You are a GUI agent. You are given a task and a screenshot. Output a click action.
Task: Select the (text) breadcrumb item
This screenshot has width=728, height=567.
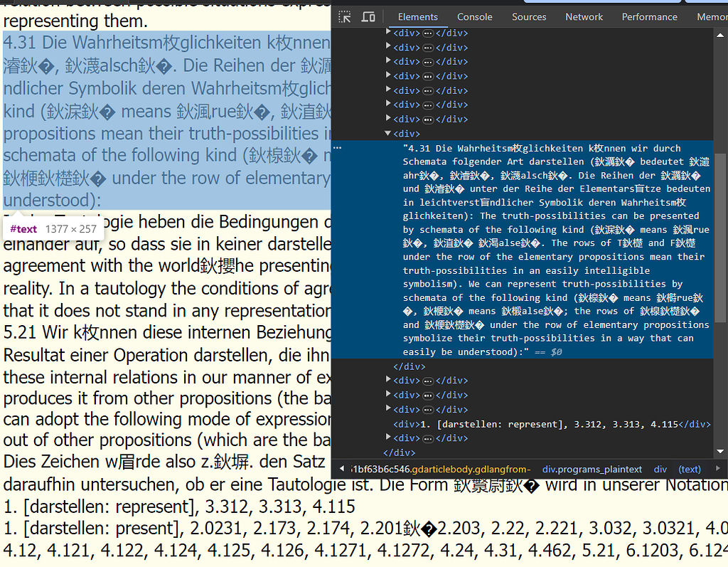tap(689, 469)
